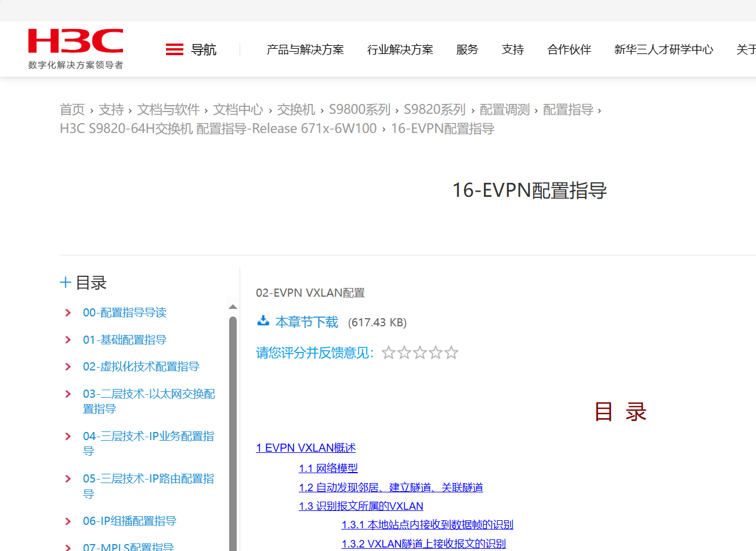Open the 04-三层技术-IP业务配置指导 entry
756x551 pixels.
pyautogui.click(x=149, y=444)
